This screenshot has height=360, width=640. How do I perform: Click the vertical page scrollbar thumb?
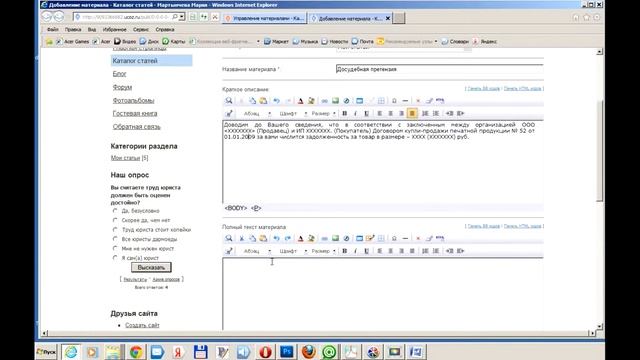[x=599, y=150]
